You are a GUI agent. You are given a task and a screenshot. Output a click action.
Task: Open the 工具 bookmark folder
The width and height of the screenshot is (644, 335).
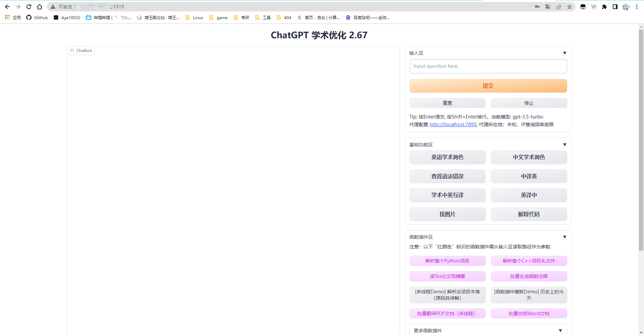263,17
